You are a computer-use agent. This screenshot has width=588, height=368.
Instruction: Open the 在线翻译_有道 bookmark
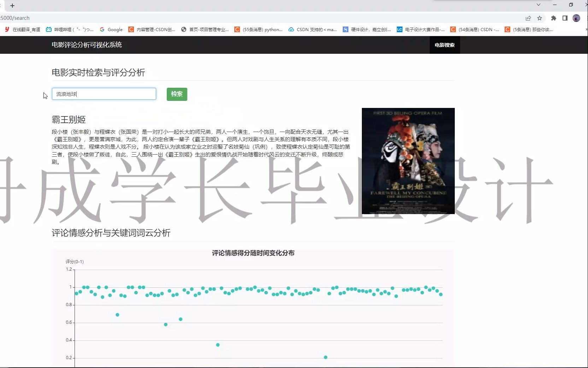23,29
